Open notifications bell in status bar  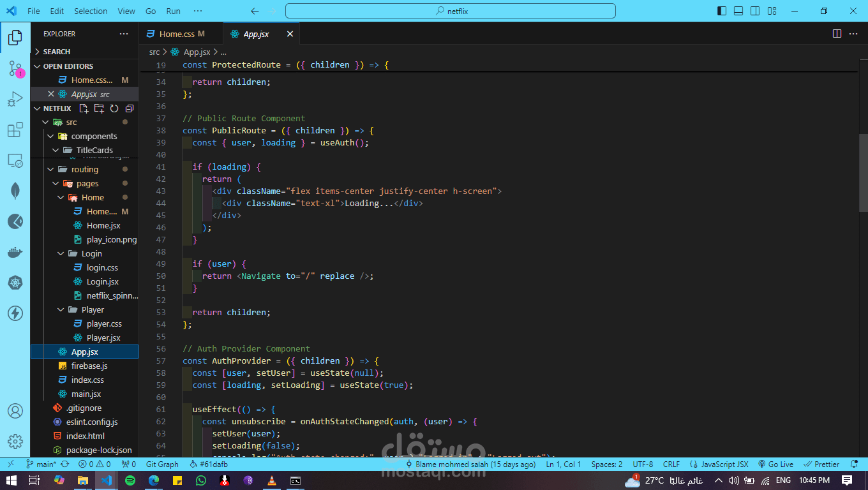pyautogui.click(x=855, y=464)
